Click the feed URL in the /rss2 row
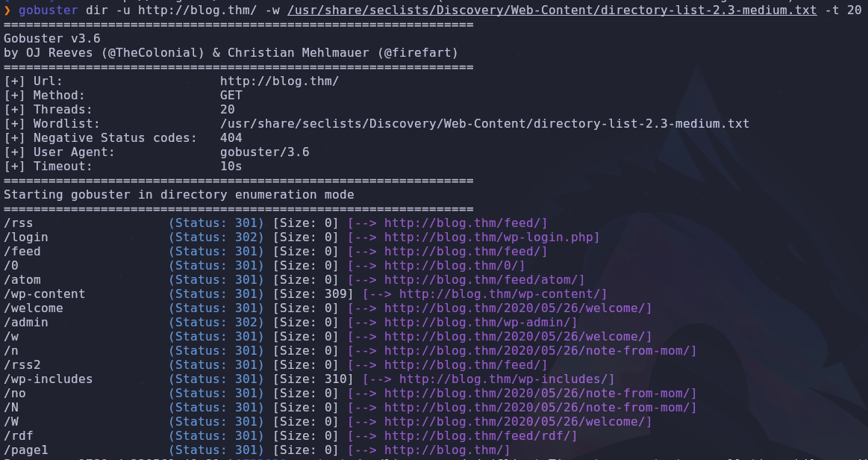 tap(463, 365)
